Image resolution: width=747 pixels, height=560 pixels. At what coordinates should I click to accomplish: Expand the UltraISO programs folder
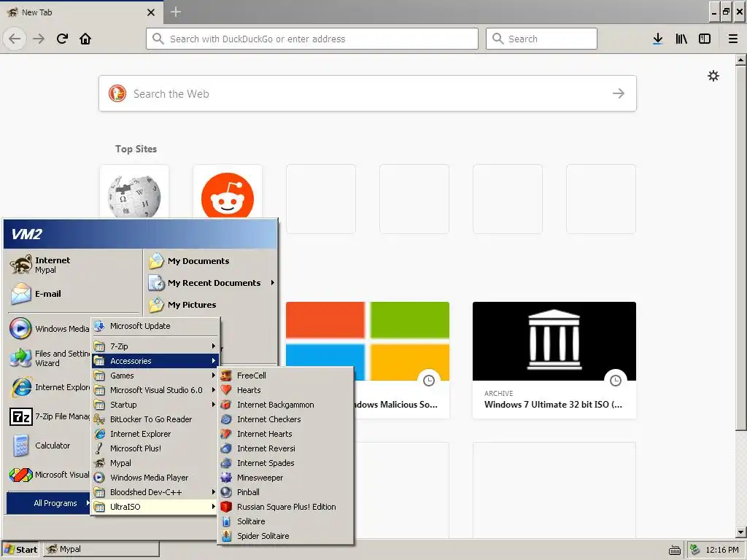tap(156, 507)
